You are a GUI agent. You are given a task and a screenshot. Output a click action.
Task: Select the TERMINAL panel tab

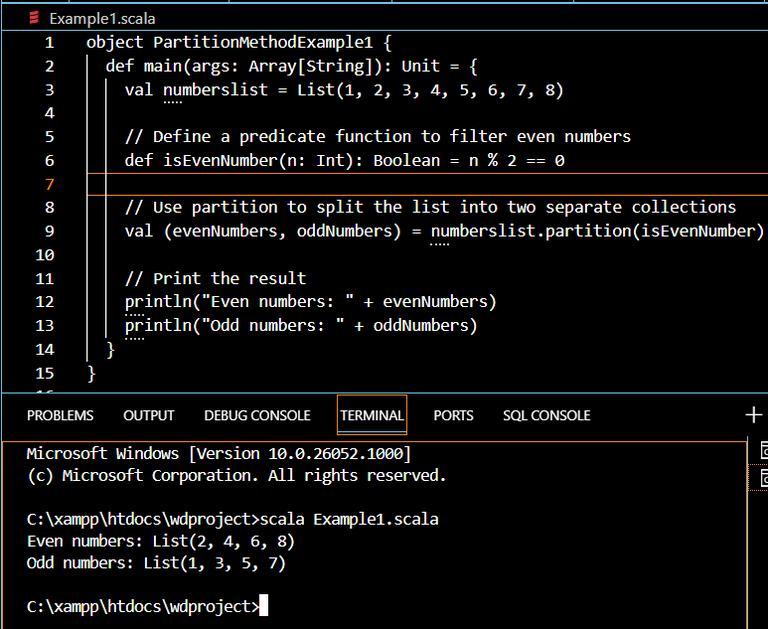pos(372,415)
